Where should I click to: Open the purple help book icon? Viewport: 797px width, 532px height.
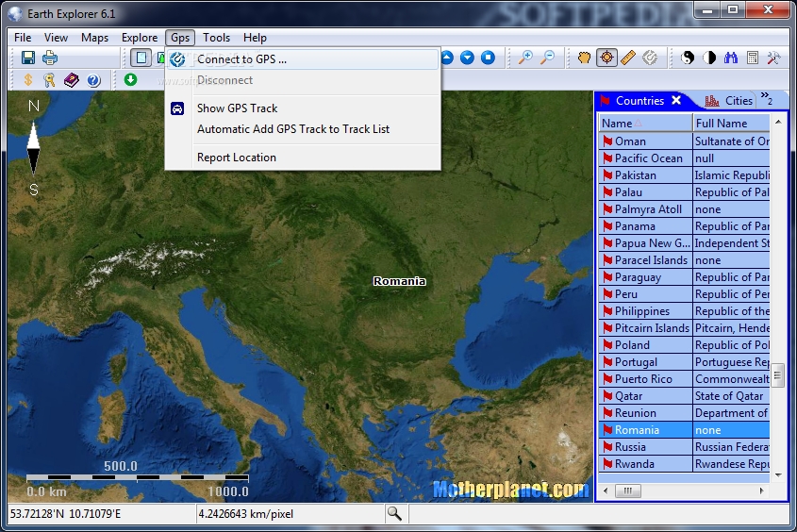[x=71, y=80]
